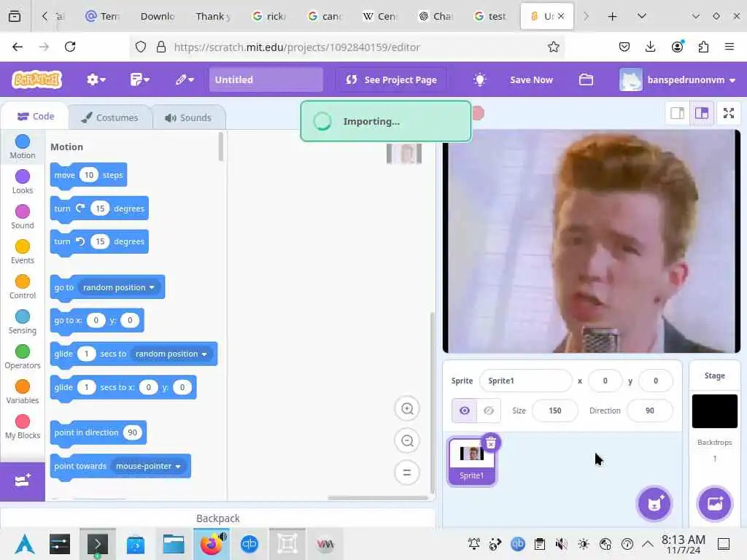
Task: Open the go to random position dropdown
Action: pos(119,287)
